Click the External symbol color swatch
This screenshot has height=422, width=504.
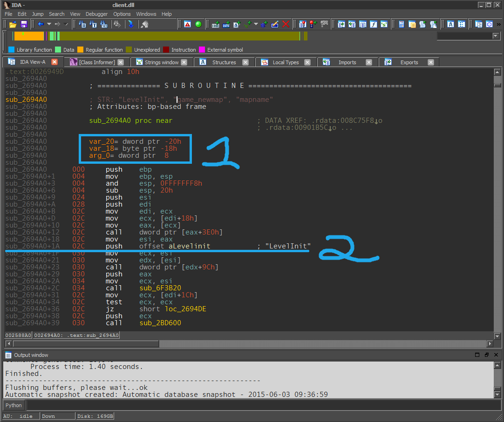coord(202,50)
